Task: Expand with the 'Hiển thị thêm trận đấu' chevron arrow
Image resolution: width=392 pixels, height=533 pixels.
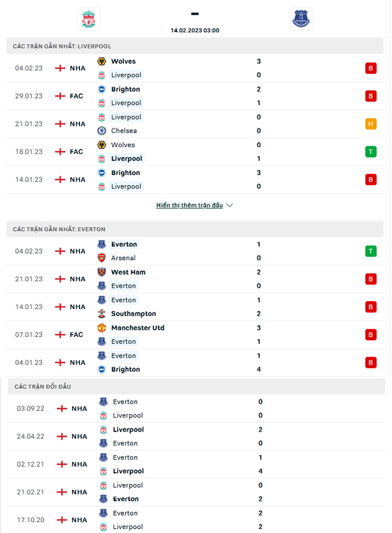Action: click(x=229, y=205)
